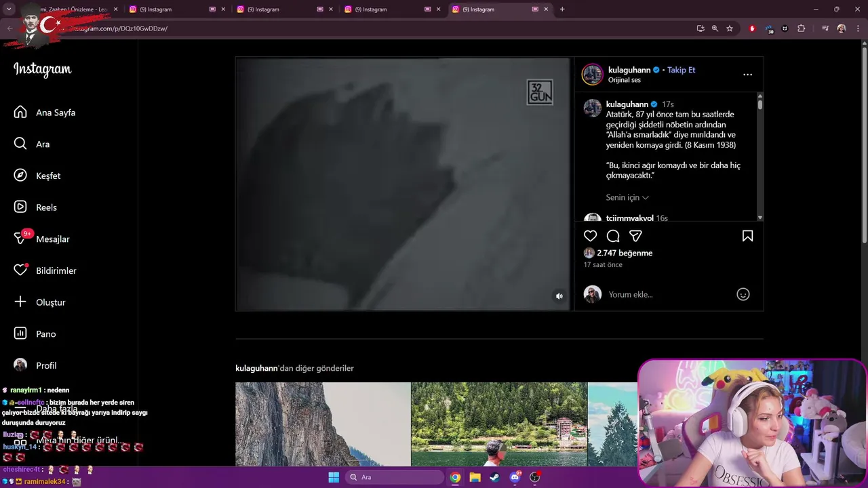The image size is (868, 488).
Task: Open a new browser tab
Action: pos(562,9)
